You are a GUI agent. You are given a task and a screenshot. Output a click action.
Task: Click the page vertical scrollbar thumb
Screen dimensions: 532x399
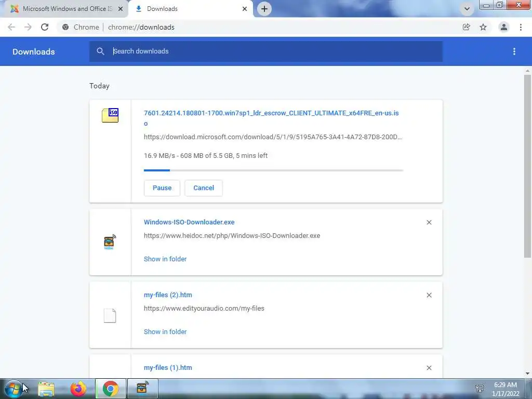527,166
